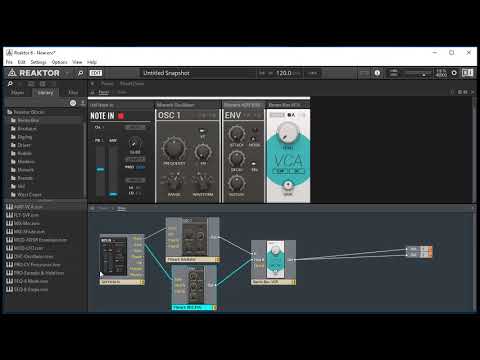Open the Edit menu
Screen dimensions: 480x360
[x=22, y=62]
